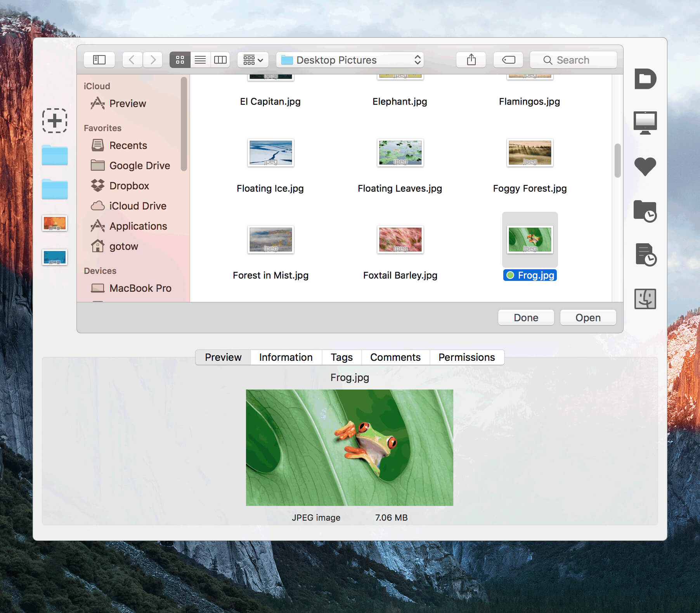Click the Frog.jpg selected file label

point(530,275)
